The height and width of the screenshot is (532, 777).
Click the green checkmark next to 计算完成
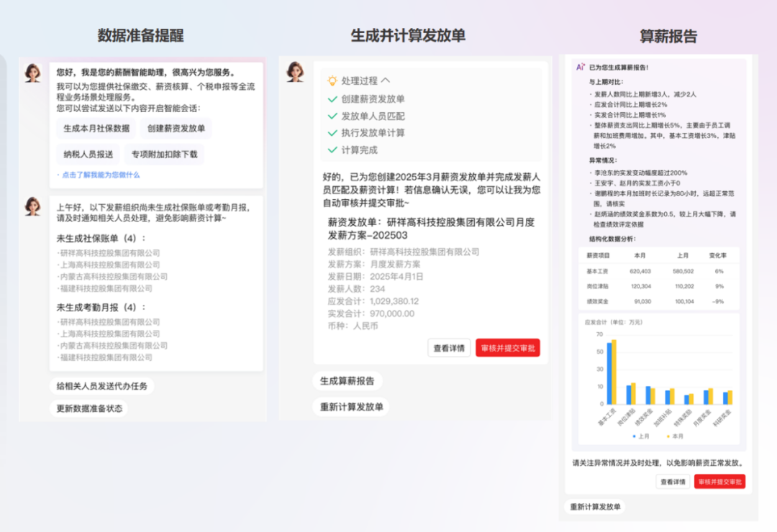332,150
